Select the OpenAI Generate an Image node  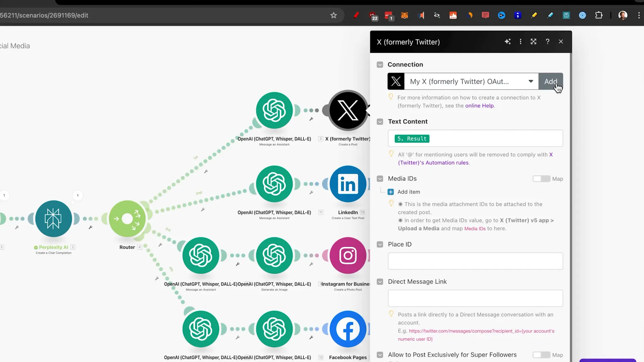point(274,255)
